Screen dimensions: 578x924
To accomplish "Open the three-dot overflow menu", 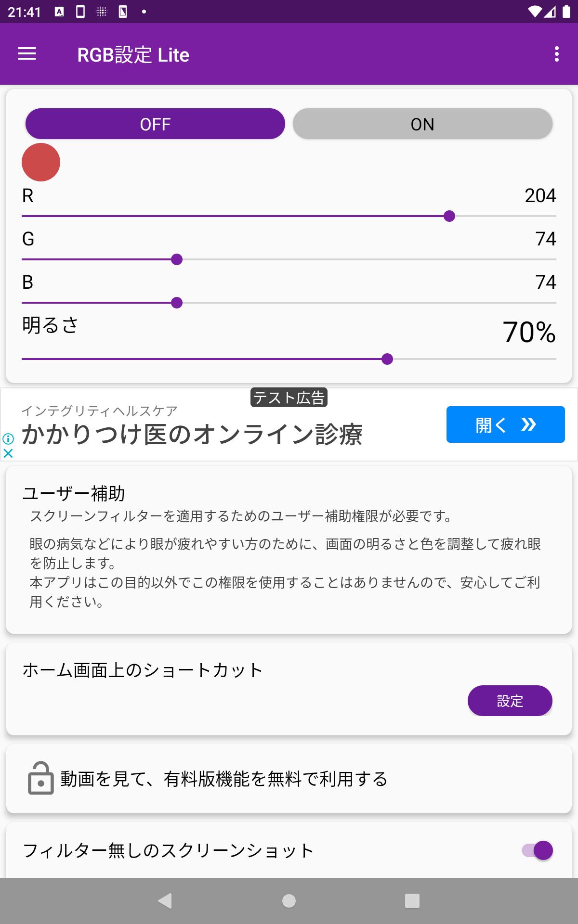I will (x=557, y=54).
